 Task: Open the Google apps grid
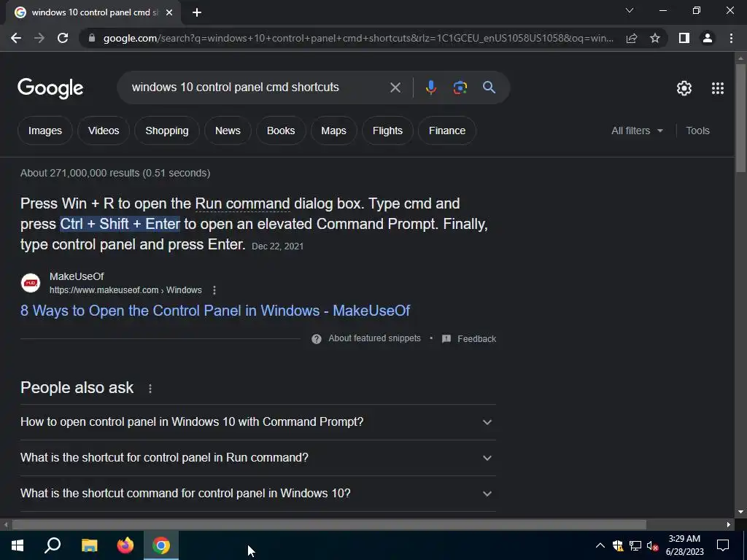pyautogui.click(x=718, y=88)
